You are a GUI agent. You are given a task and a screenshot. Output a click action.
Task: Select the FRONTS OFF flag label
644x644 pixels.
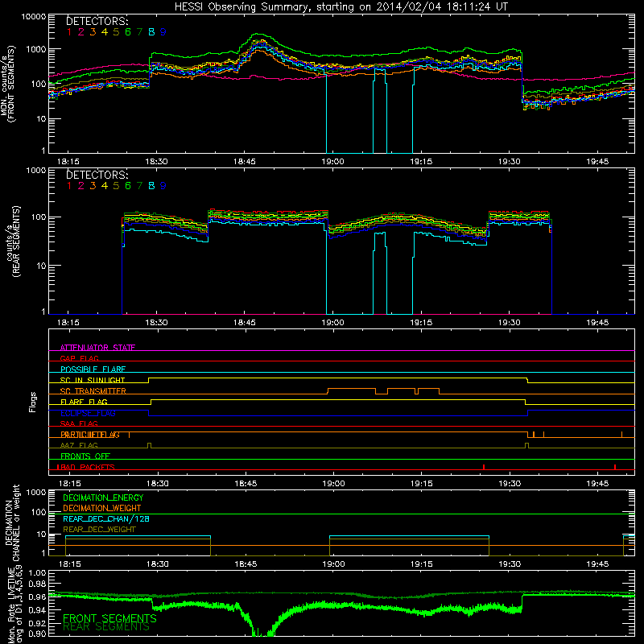[x=85, y=456]
